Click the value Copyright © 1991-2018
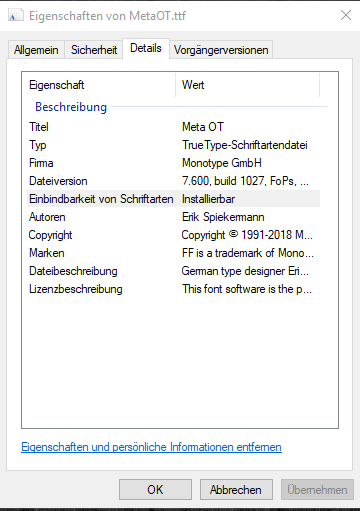360x511 pixels. pos(247,235)
